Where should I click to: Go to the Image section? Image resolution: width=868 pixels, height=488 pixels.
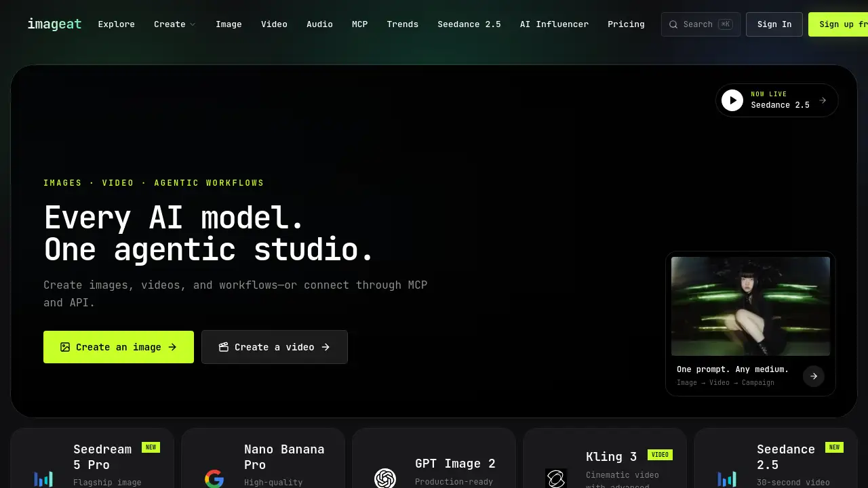[229, 24]
